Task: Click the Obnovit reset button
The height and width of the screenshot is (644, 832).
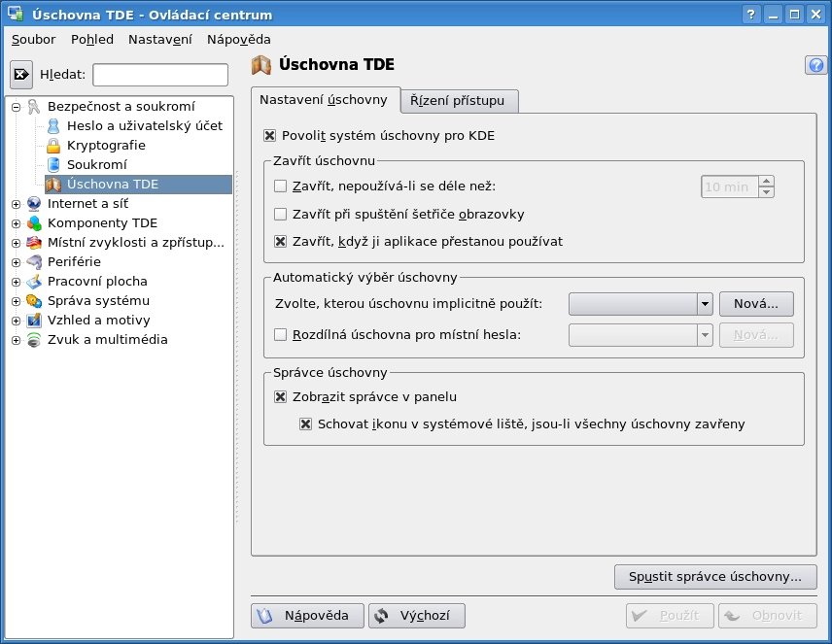Action: [x=768, y=616]
